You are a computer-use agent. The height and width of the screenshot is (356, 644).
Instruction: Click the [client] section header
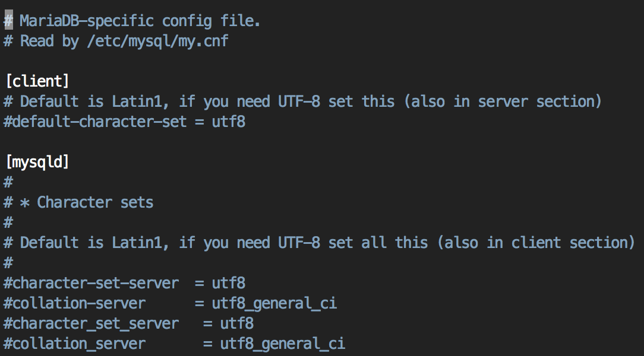37,81
